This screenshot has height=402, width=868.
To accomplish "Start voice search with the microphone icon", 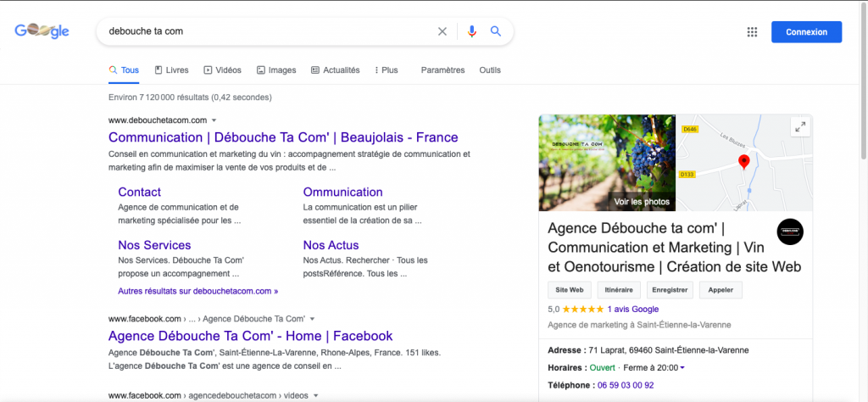I will click(x=471, y=31).
